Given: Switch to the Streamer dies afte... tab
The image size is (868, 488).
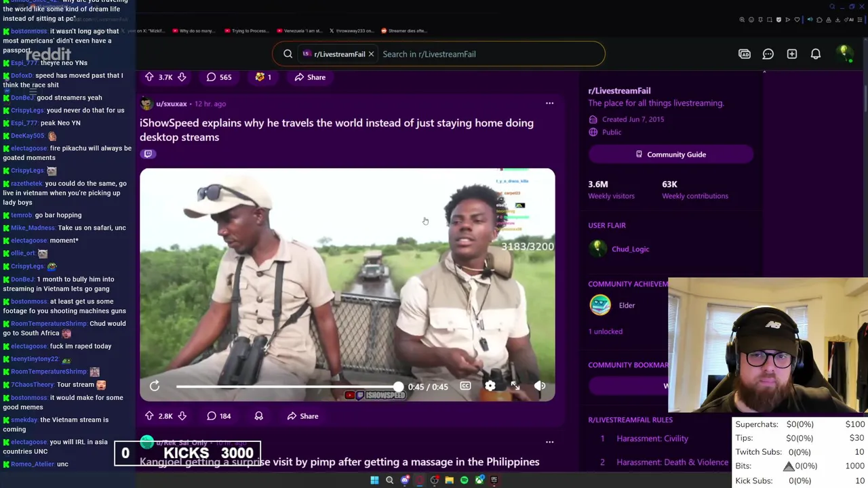Looking at the screenshot, I should click(403, 30).
